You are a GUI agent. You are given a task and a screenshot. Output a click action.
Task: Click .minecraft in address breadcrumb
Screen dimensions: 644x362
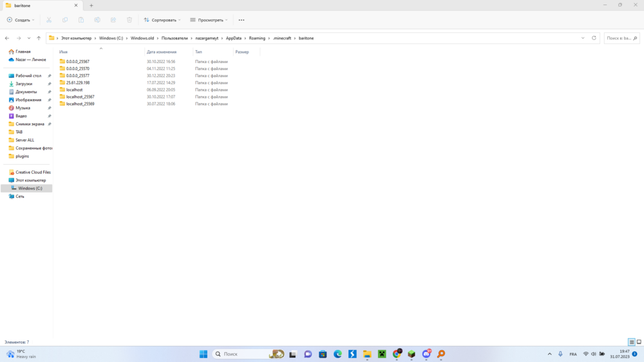(282, 38)
